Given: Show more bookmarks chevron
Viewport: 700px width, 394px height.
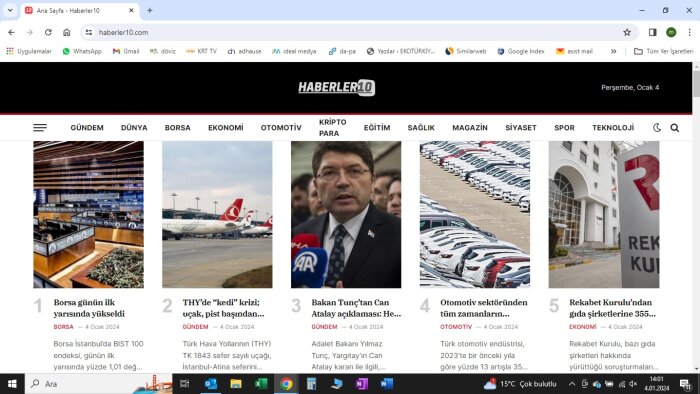Looking at the screenshot, I should coord(613,51).
